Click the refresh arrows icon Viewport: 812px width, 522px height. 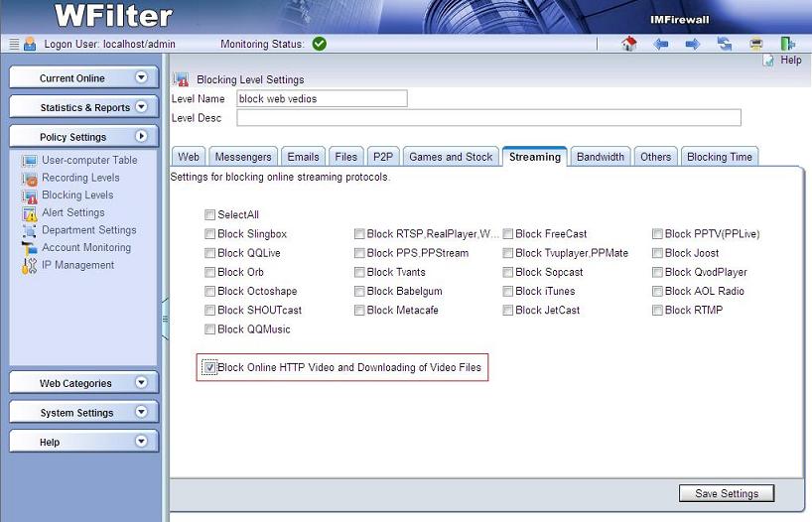point(725,44)
